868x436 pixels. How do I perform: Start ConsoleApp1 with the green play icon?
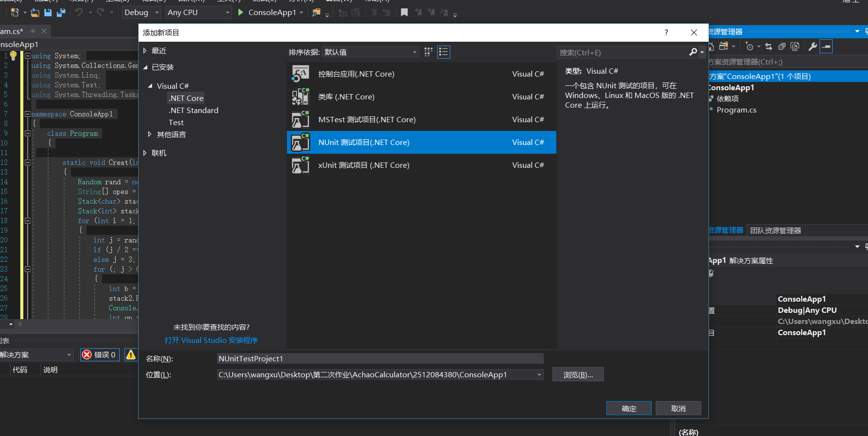click(240, 12)
